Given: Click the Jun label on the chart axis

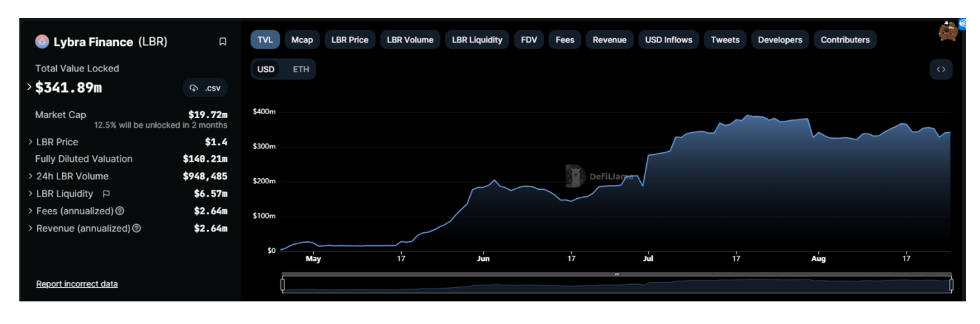Looking at the screenshot, I should click(x=483, y=259).
